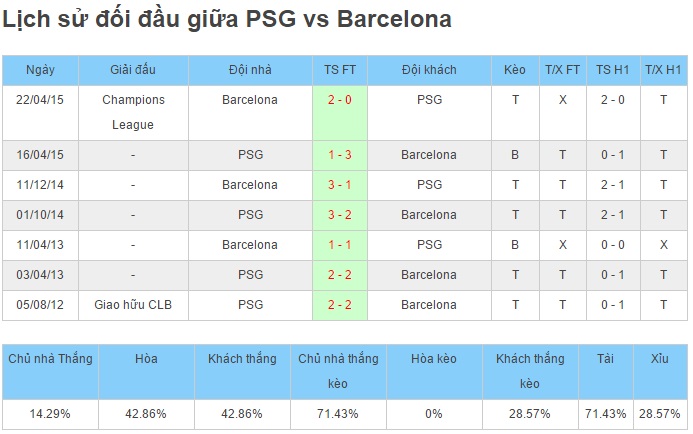Click PSG home team in 03/04/13 row
Image resolution: width=693 pixels, height=434 pixels.
point(250,275)
